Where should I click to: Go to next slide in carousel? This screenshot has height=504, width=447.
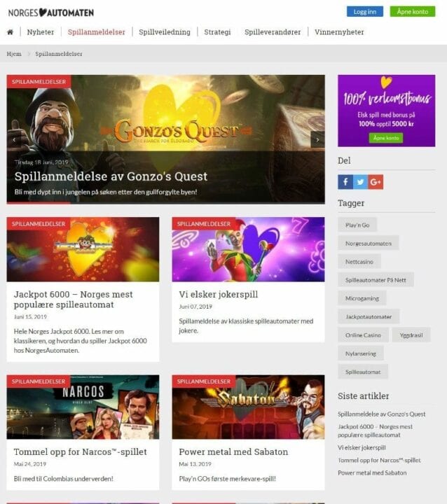coord(317,140)
